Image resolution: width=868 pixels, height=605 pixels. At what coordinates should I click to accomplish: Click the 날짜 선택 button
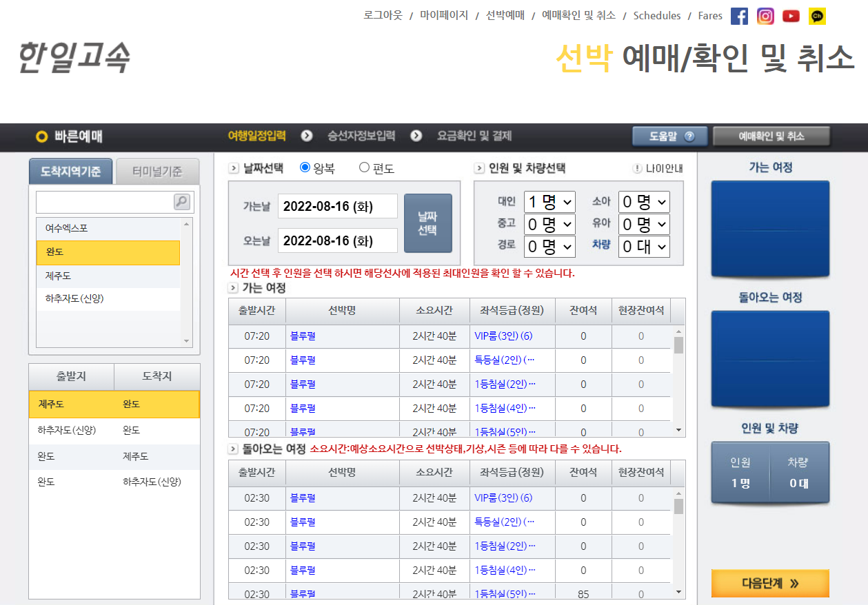[427, 223]
